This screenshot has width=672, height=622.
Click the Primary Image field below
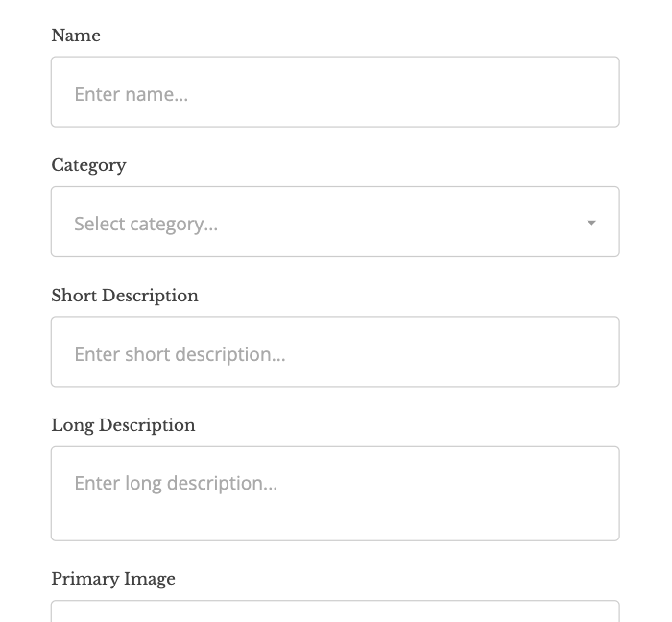pyautogui.click(x=335, y=611)
